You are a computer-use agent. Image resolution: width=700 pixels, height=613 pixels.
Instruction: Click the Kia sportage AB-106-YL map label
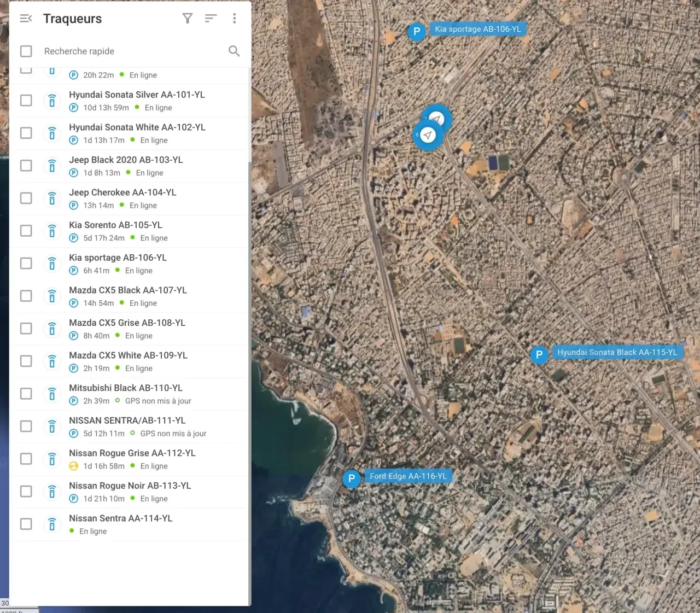click(478, 29)
